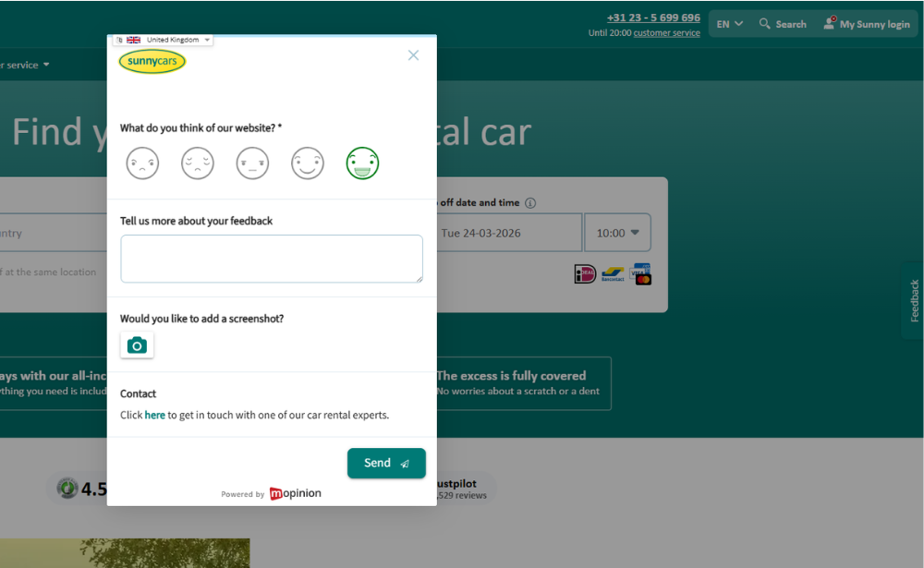Screen dimensions: 924x568
Task: Select the happiest green smiley rating
Action: (x=362, y=163)
